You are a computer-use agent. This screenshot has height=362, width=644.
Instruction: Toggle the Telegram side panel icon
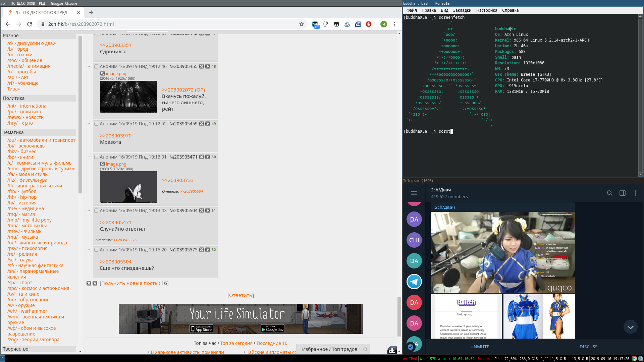point(623,193)
